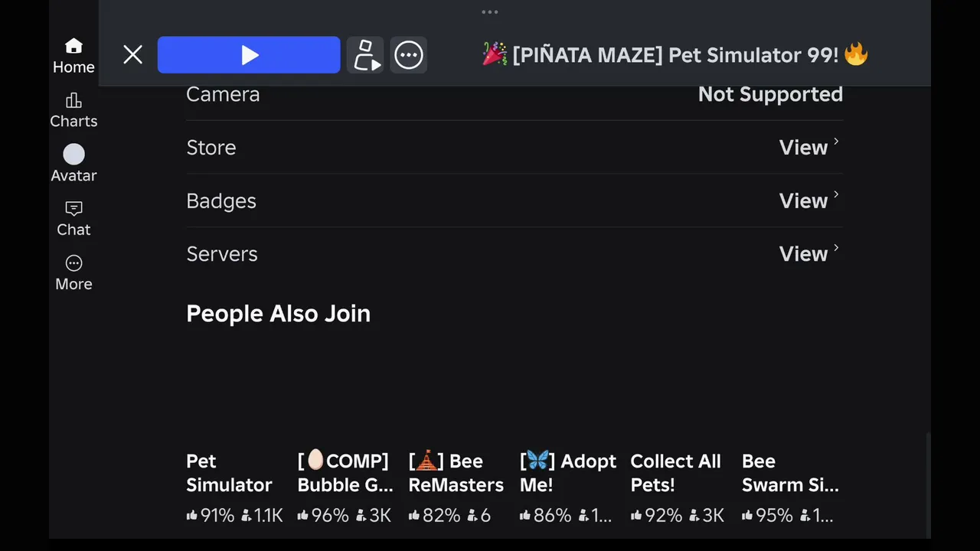Open Bee ReMasters game card
Image resolution: width=980 pixels, height=551 pixels.
coord(456,435)
